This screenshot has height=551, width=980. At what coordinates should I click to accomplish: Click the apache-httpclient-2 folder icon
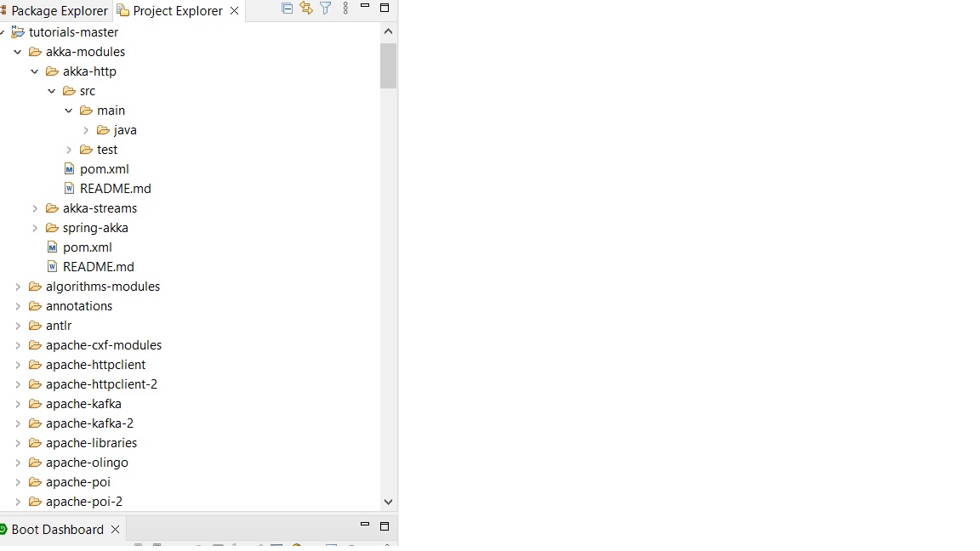point(35,384)
